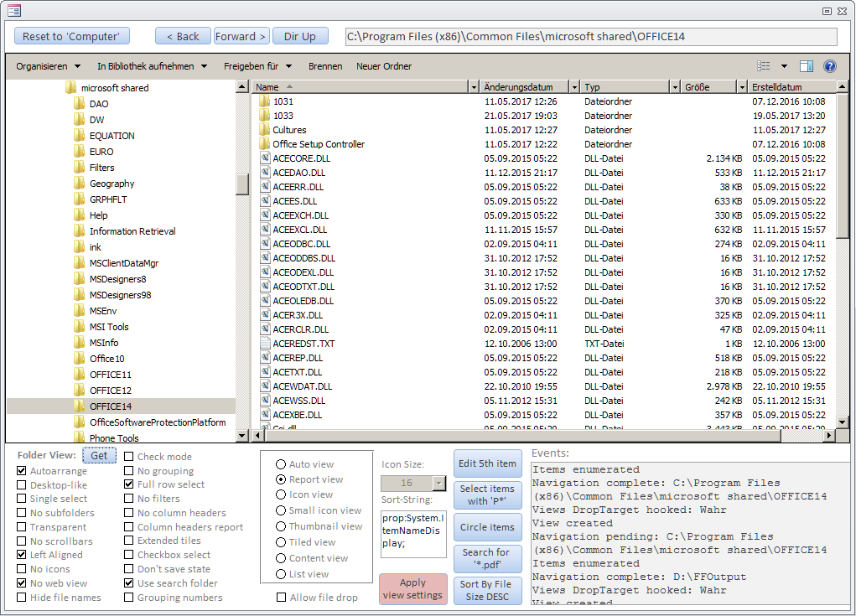Click the DLL file icon of ACEODBC.DLL
The image size is (856, 616).
(x=265, y=243)
